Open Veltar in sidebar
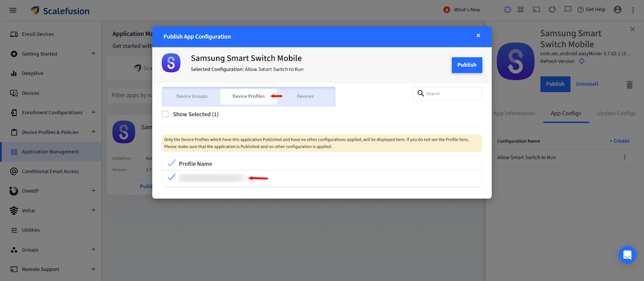 click(29, 211)
